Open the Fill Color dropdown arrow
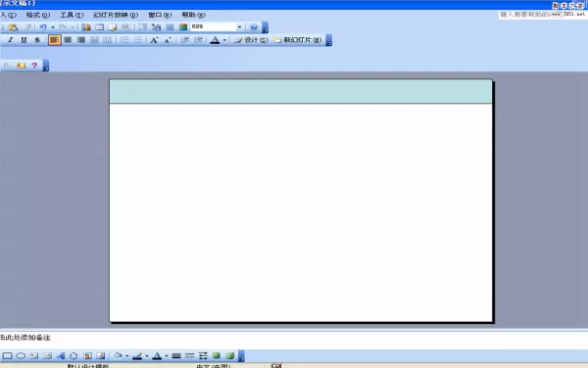Viewport: 588px width, 368px height. click(x=126, y=356)
